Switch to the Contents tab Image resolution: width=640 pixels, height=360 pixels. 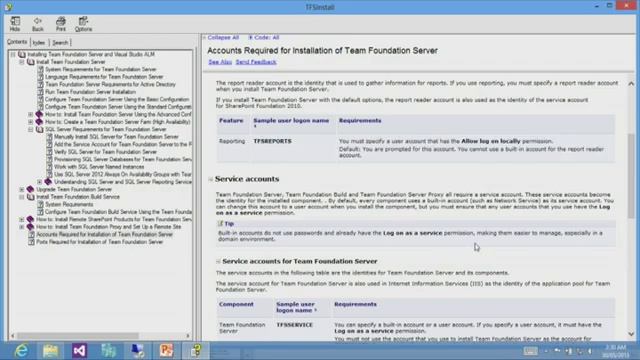point(17,42)
